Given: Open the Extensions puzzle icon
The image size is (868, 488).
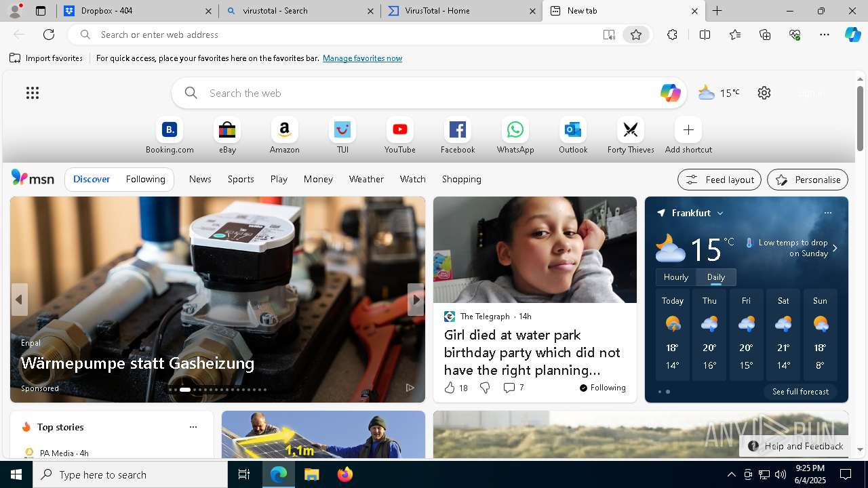Looking at the screenshot, I should [x=672, y=35].
